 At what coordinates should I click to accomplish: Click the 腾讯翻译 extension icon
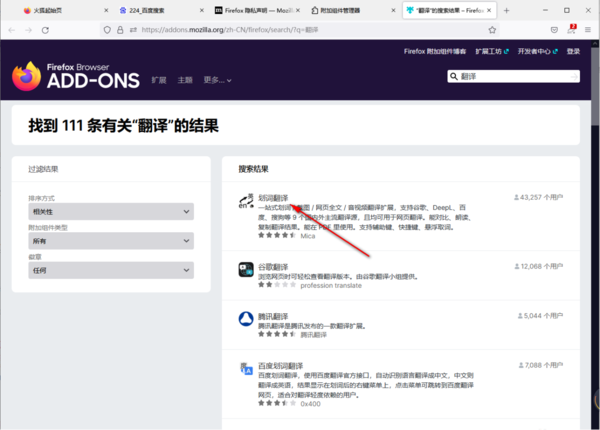click(246, 319)
